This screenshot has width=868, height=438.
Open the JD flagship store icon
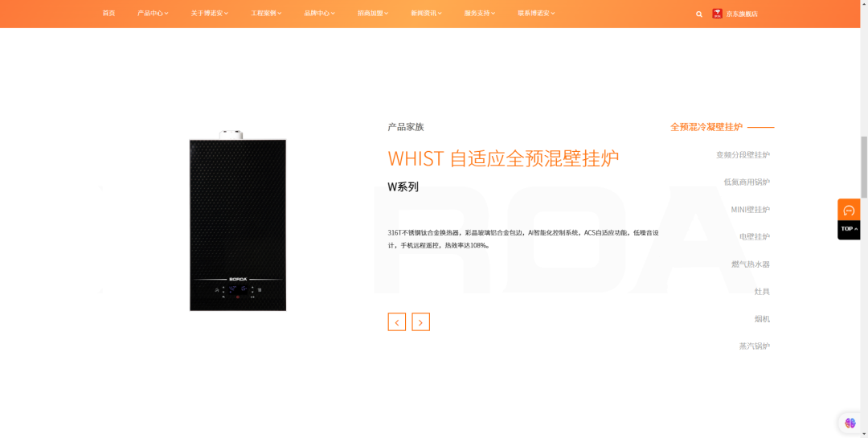718,14
